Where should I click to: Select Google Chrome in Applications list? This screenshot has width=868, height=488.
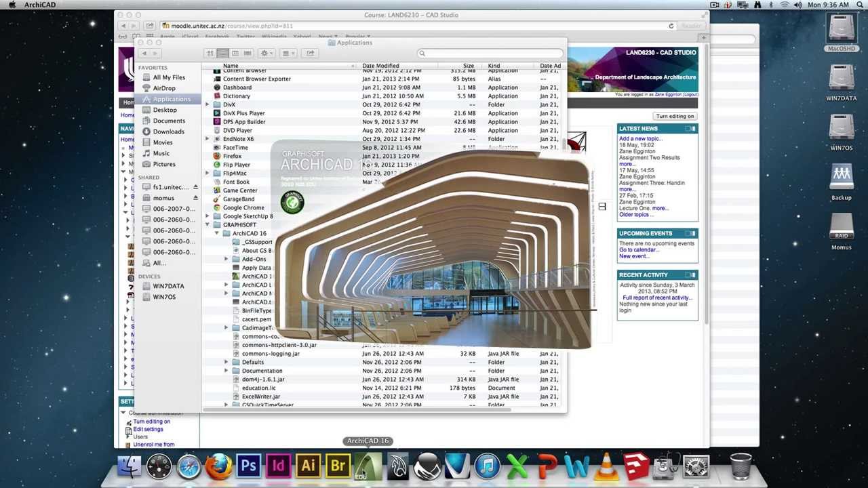[x=243, y=208]
